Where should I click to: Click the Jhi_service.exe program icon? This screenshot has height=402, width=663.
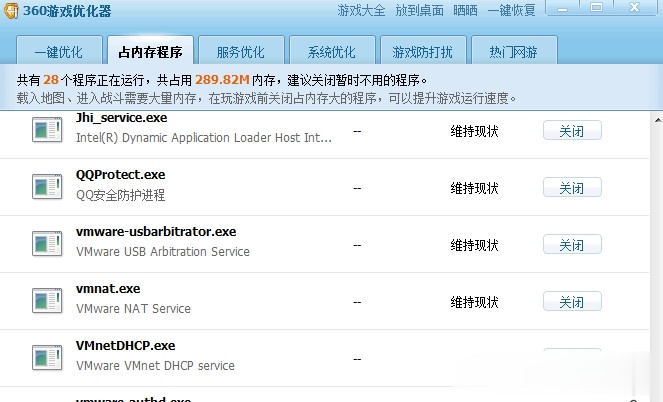[47, 129]
